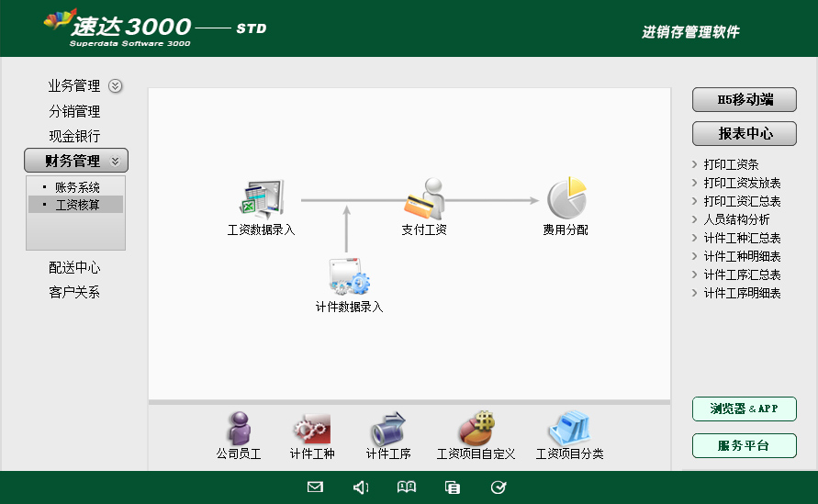Expand the 打印工资条 arrow
Screen dimensions: 818x504
coord(694,164)
